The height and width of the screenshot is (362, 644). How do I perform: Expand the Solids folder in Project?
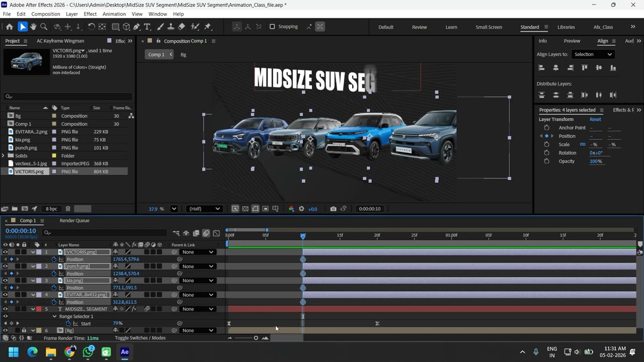pos(4,155)
